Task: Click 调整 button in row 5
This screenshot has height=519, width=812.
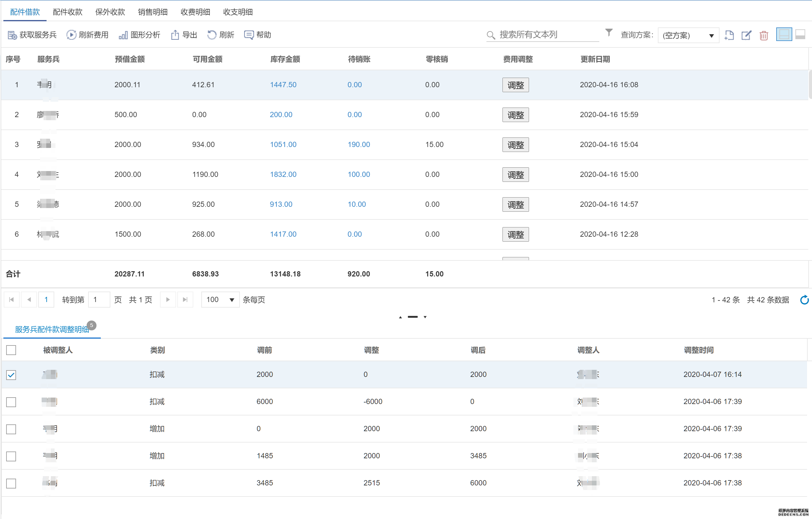Action: (516, 205)
